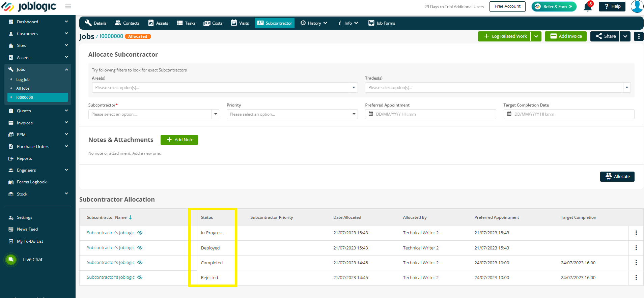This screenshot has height=298, width=644.
Task: Open Log Job in sidebar
Action: click(x=23, y=80)
